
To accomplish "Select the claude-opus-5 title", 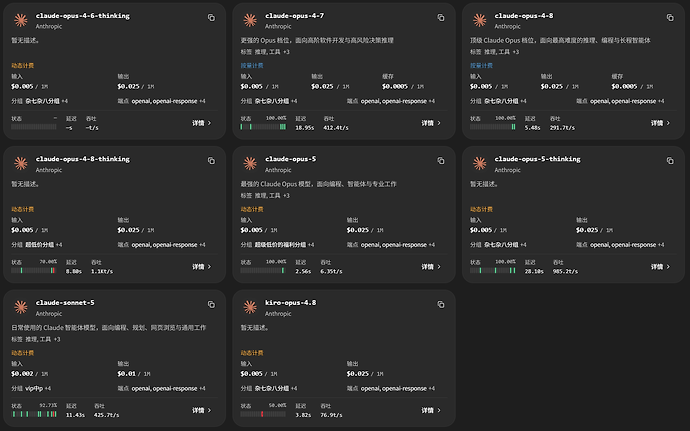I will click(290, 159).
